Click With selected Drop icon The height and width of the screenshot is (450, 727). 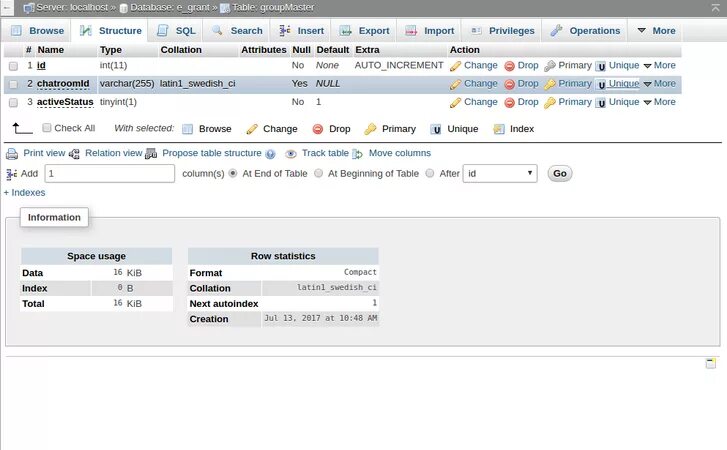click(x=318, y=129)
